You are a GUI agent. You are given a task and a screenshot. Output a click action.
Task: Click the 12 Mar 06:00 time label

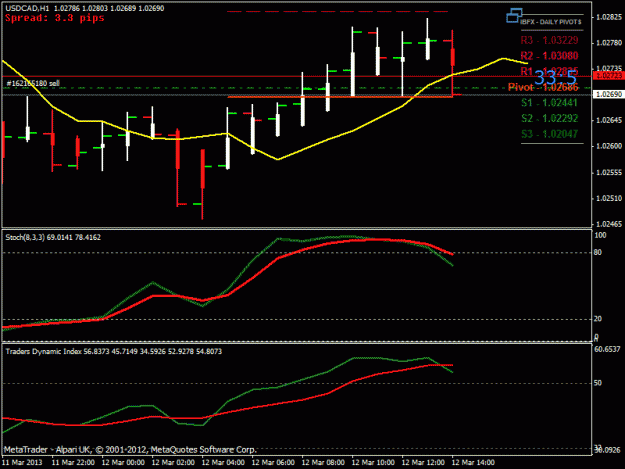273,463
